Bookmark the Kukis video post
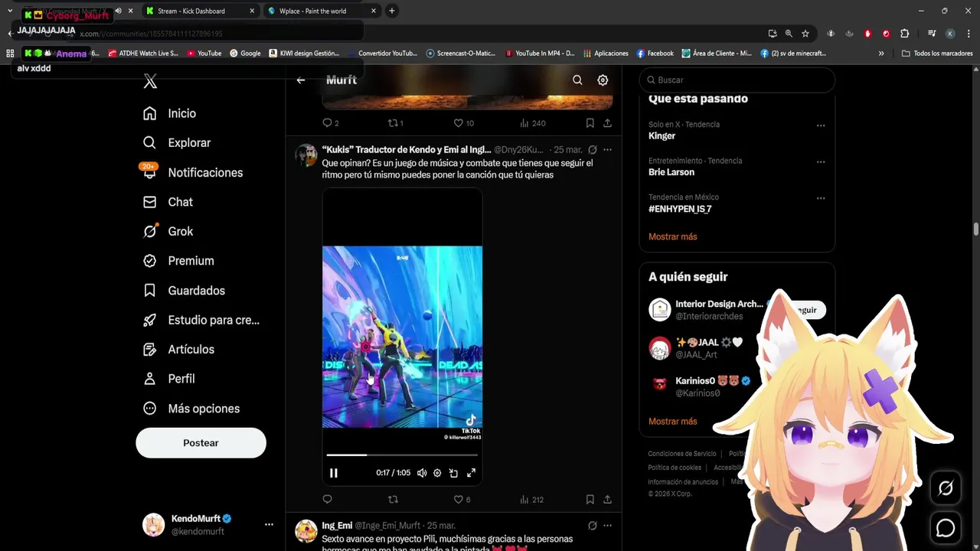The width and height of the screenshot is (980, 551). [590, 500]
